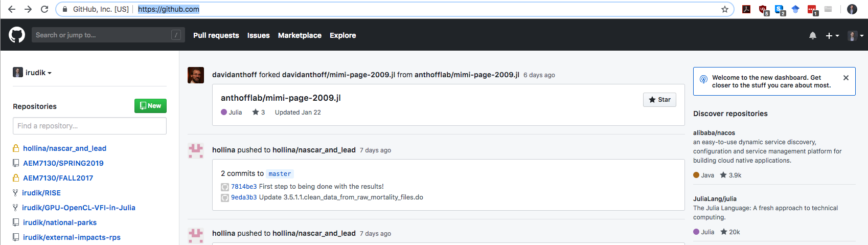Open the user profile avatar menu
868x245 pixels.
(x=855, y=35)
